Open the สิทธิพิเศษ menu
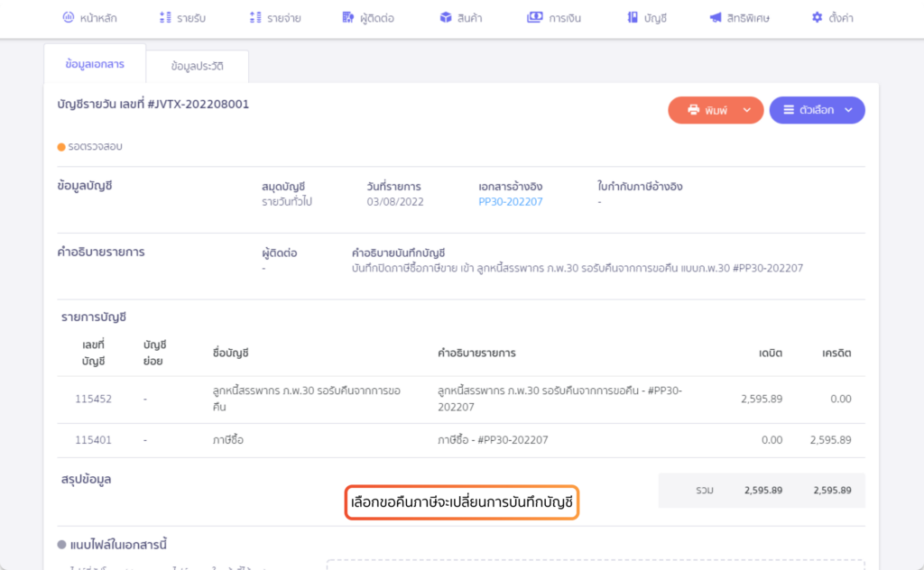 (740, 18)
